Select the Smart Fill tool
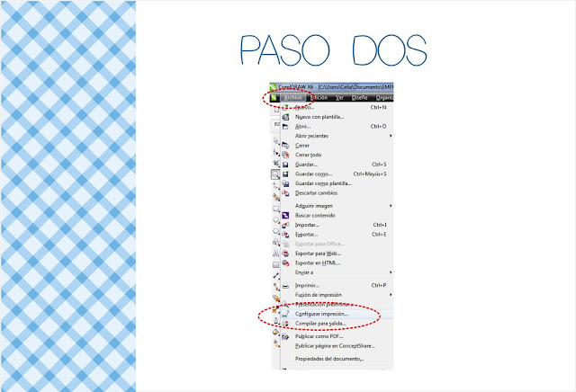The width and height of the screenshot is (576, 392). [x=275, y=197]
